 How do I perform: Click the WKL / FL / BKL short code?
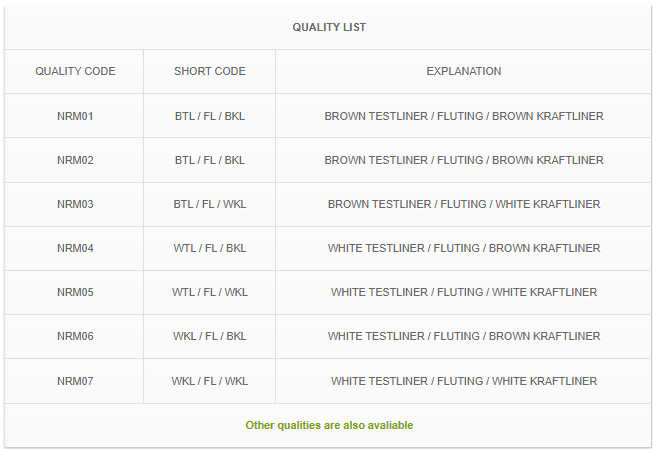pos(209,336)
